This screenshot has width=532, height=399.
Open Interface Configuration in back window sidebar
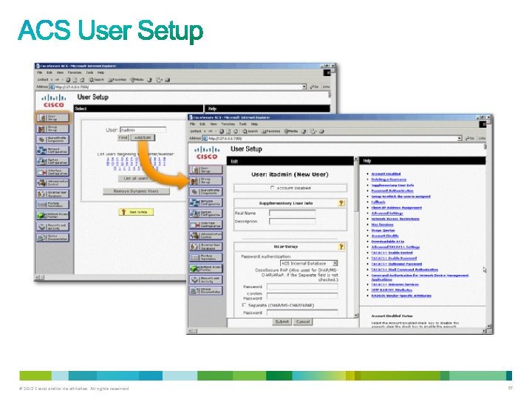[53, 172]
